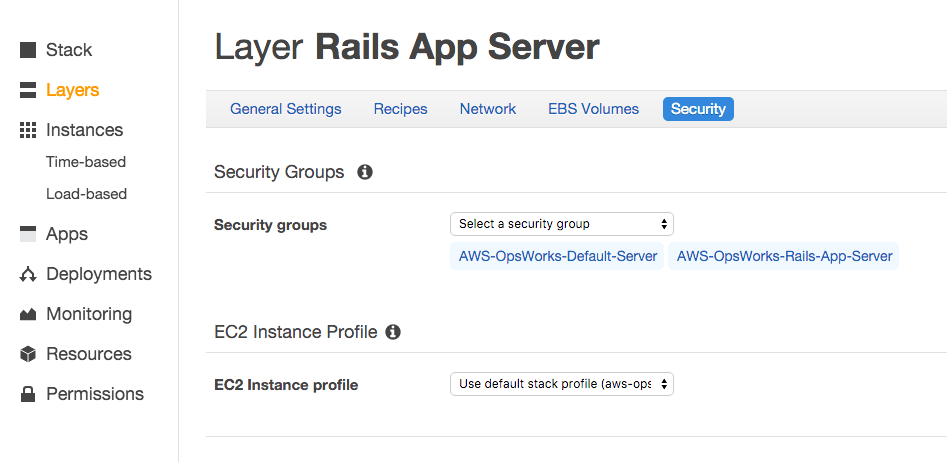947x462 pixels.
Task: Open the EBS Volumes tab
Action: coord(593,109)
